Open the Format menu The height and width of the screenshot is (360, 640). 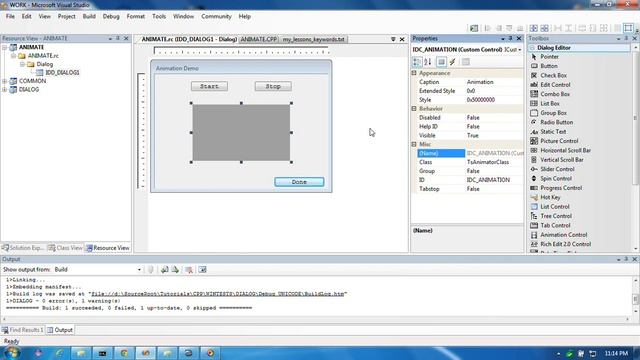(x=136, y=16)
